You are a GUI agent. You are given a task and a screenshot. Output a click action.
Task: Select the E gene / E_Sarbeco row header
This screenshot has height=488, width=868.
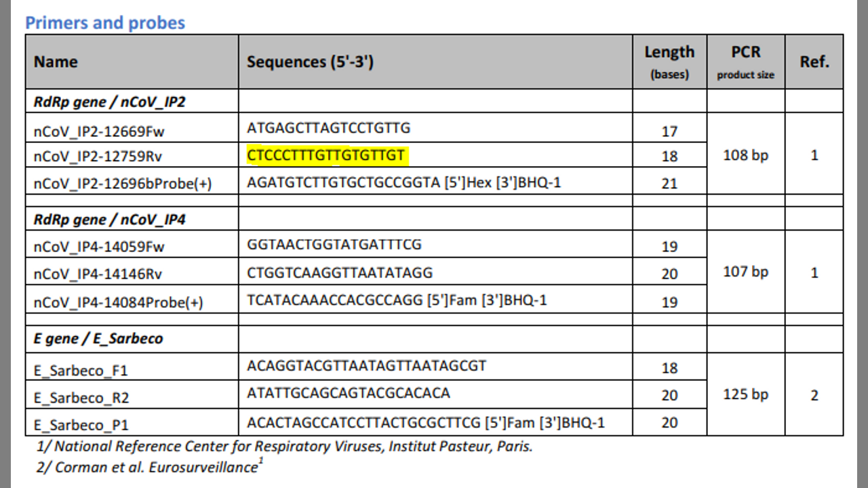[x=98, y=338]
